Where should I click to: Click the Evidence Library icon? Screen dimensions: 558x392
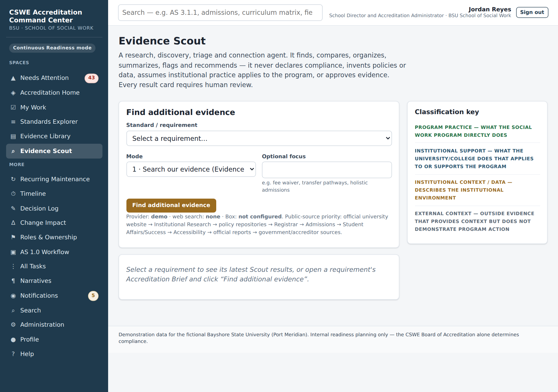13,136
